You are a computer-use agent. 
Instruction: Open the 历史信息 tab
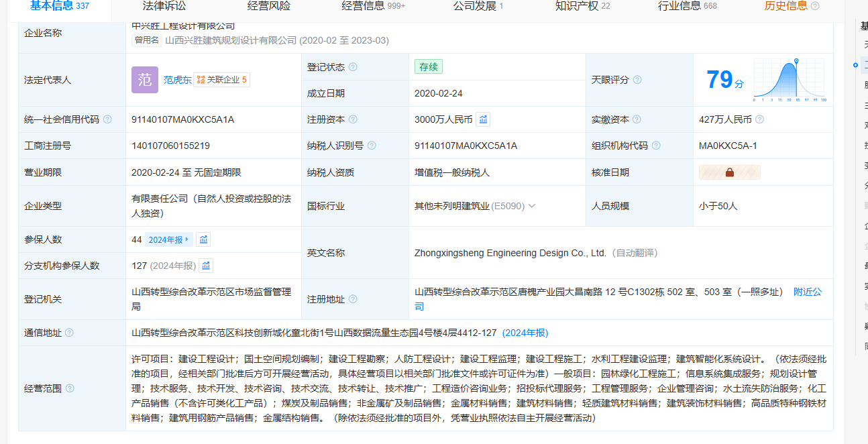[786, 6]
